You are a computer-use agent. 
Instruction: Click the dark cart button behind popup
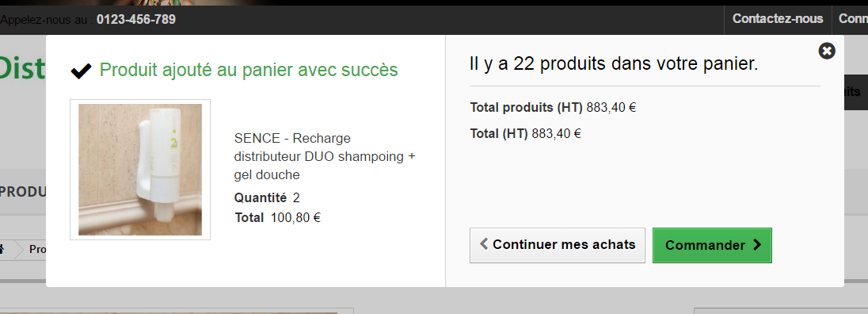[x=856, y=92]
